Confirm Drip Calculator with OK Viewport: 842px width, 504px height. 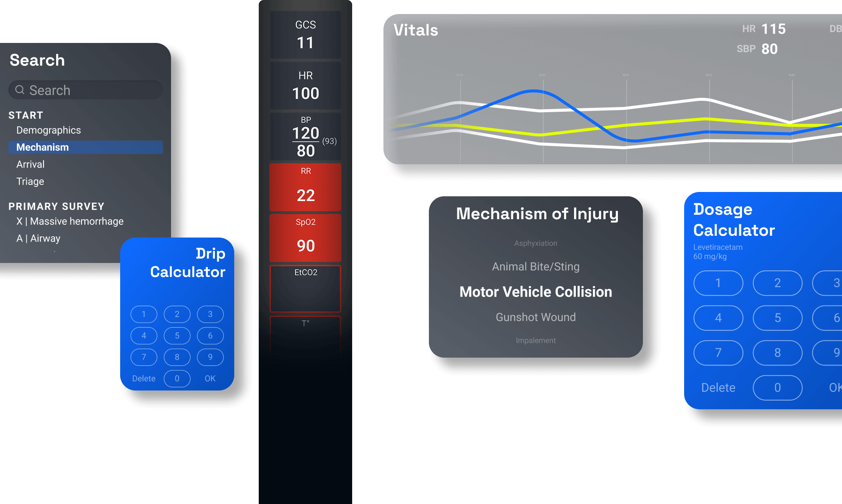pos(210,379)
